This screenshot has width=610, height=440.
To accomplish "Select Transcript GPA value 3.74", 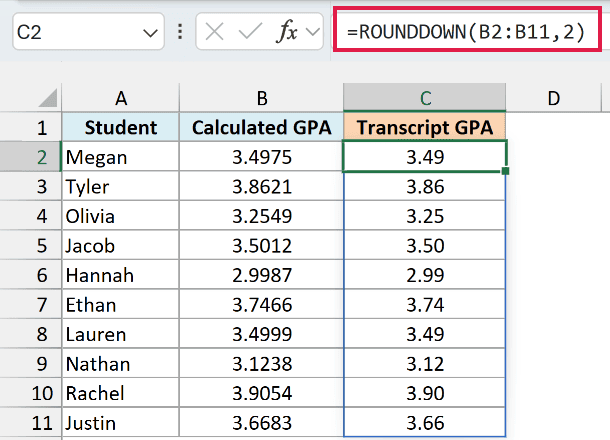I will 425,305.
